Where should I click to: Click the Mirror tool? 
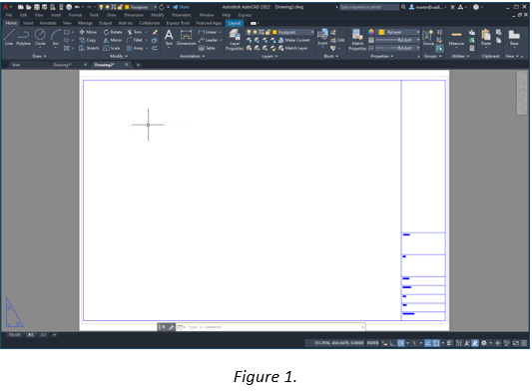113,40
